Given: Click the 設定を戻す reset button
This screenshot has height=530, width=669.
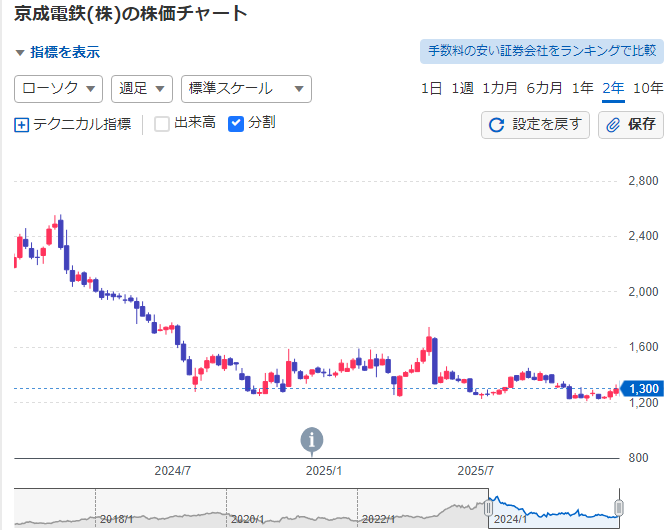Looking at the screenshot, I should [x=535, y=125].
